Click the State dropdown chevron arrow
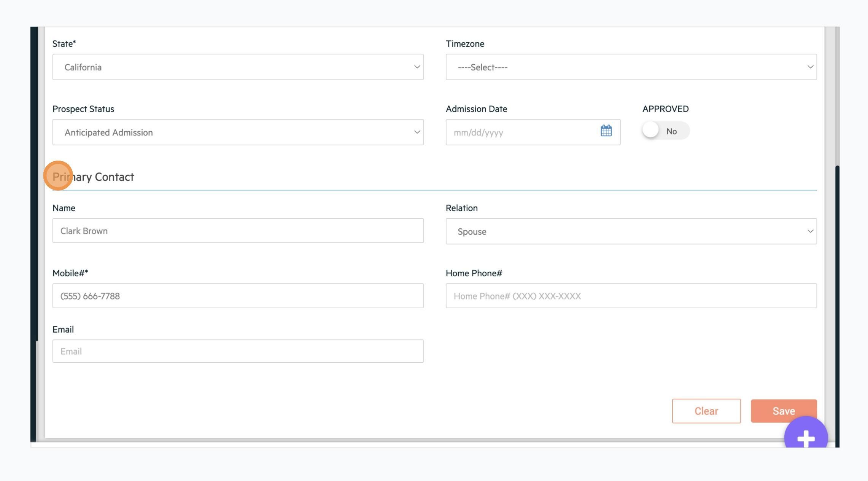Viewport: 868px width, 481px height. [x=417, y=67]
